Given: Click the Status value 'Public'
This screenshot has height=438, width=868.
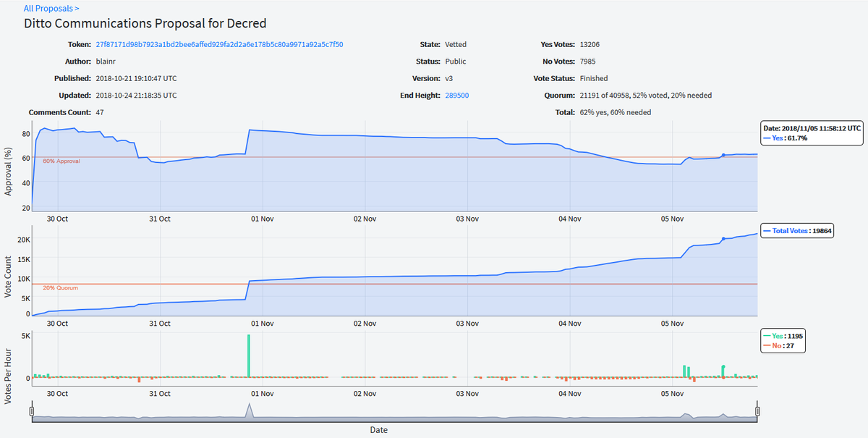Looking at the screenshot, I should tap(456, 62).
